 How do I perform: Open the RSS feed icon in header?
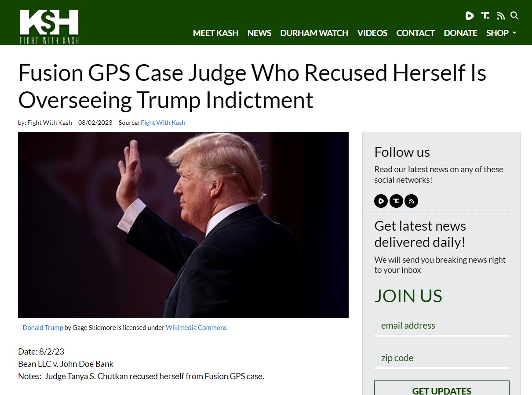[x=500, y=16]
